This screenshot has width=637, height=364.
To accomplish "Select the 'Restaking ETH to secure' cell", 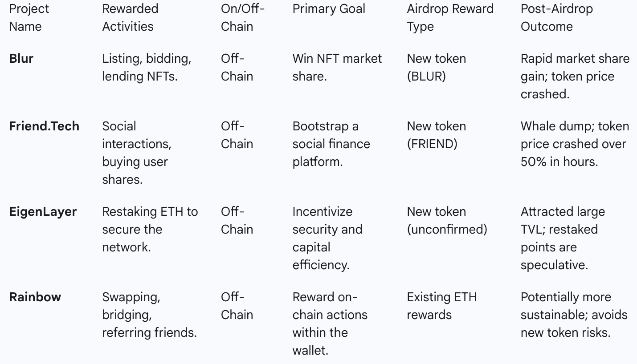I will pos(150,230).
